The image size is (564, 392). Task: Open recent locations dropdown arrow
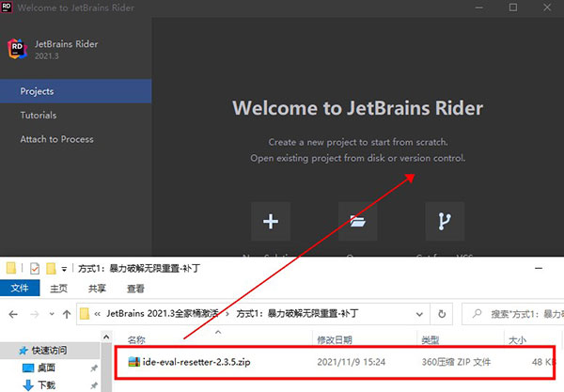52,314
